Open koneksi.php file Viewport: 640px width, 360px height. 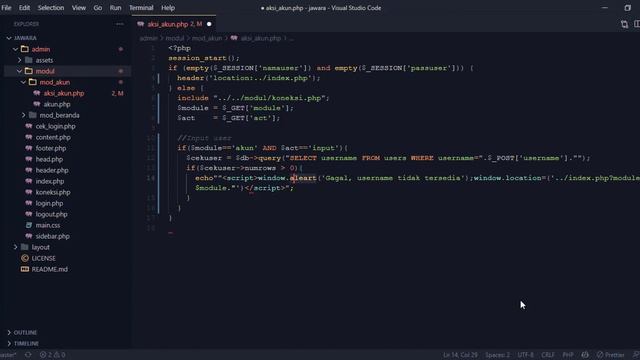[53, 192]
